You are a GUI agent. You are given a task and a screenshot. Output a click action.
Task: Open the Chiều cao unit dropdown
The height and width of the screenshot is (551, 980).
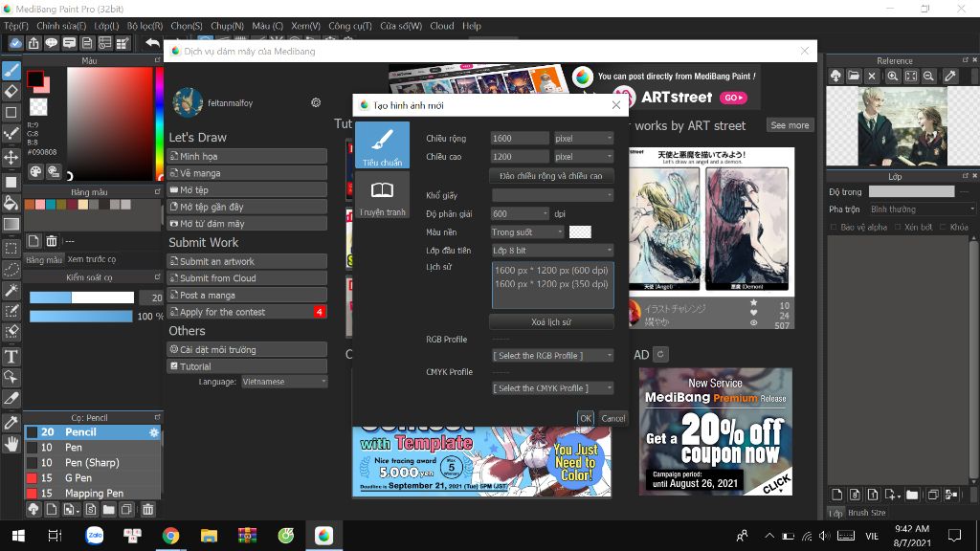coord(584,156)
